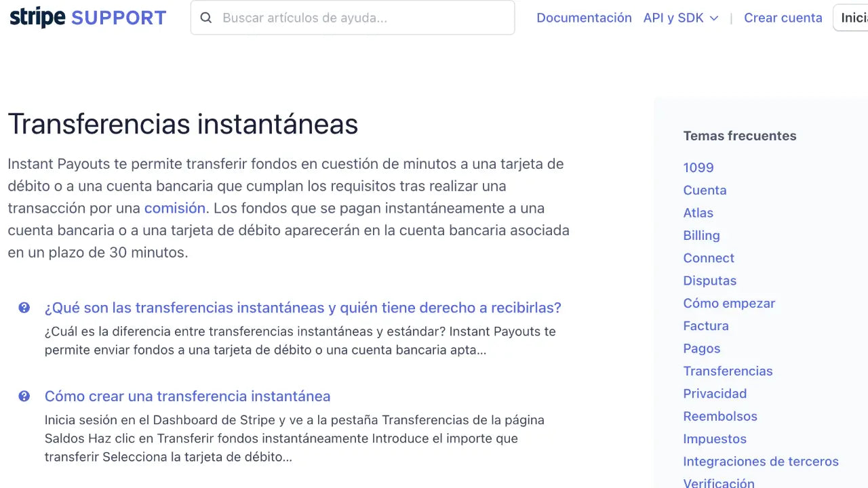Click the 'Temas frecuentes' sidebar heading
The image size is (868, 488).
pyautogui.click(x=740, y=136)
